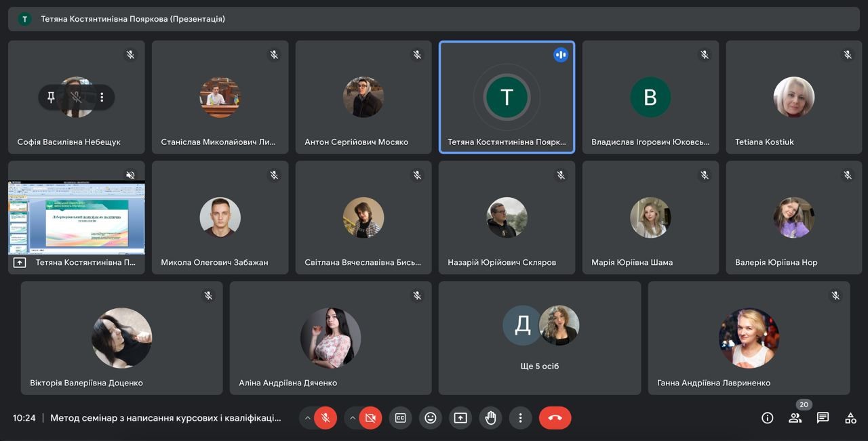Click the presentation banner at top
The height and width of the screenshot is (441, 868).
434,19
